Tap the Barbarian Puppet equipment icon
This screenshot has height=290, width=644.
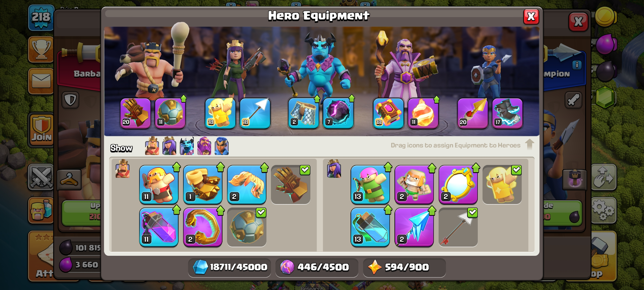[x=159, y=184]
